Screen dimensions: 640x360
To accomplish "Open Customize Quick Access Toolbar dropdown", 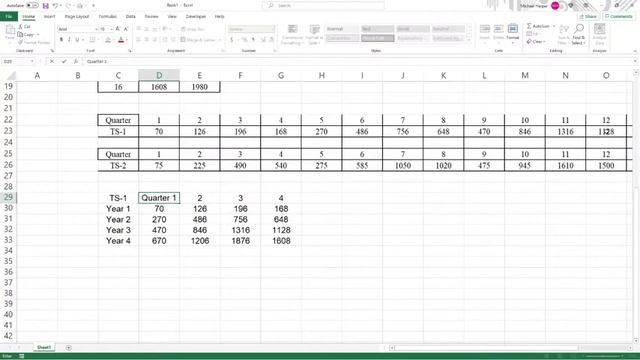I will (x=93, y=6).
